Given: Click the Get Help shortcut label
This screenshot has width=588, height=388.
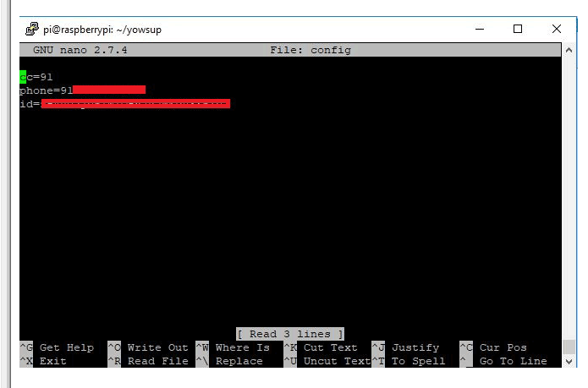Looking at the screenshot, I should tap(67, 347).
